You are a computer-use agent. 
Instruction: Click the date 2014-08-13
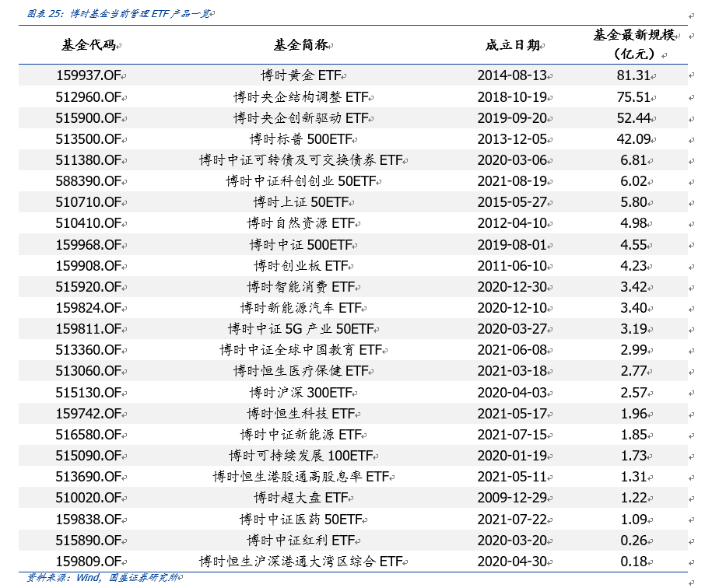[x=512, y=75]
